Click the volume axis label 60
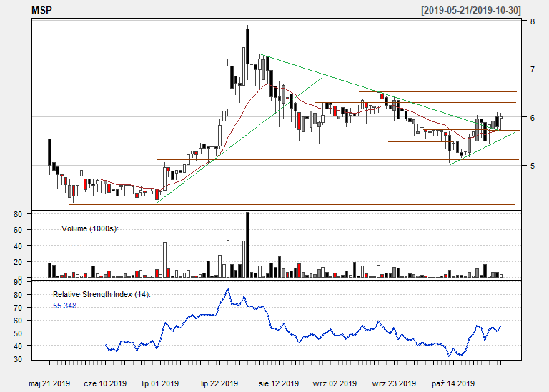549x392 pixels. click(18, 230)
